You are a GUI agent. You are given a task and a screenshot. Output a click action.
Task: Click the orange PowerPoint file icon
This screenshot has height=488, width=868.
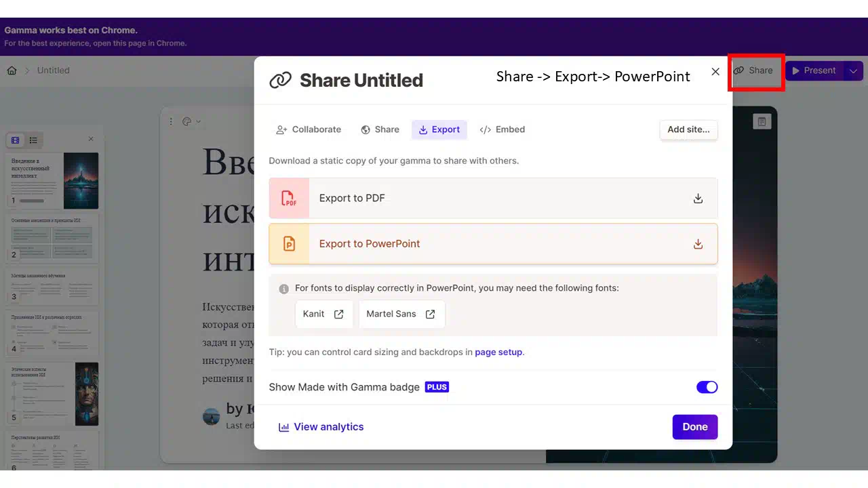[x=290, y=244]
